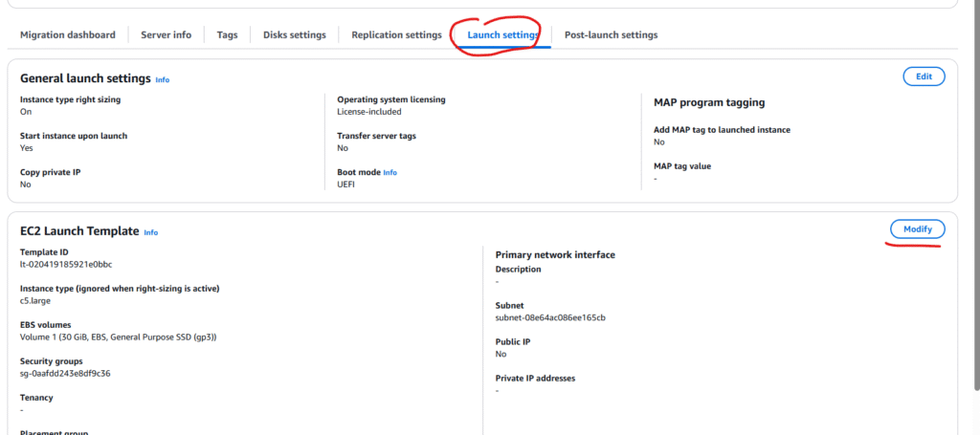Viewport: 980px width, 435px height.
Task: Open Info link beside EC2 Launch Template
Action: click(x=150, y=232)
